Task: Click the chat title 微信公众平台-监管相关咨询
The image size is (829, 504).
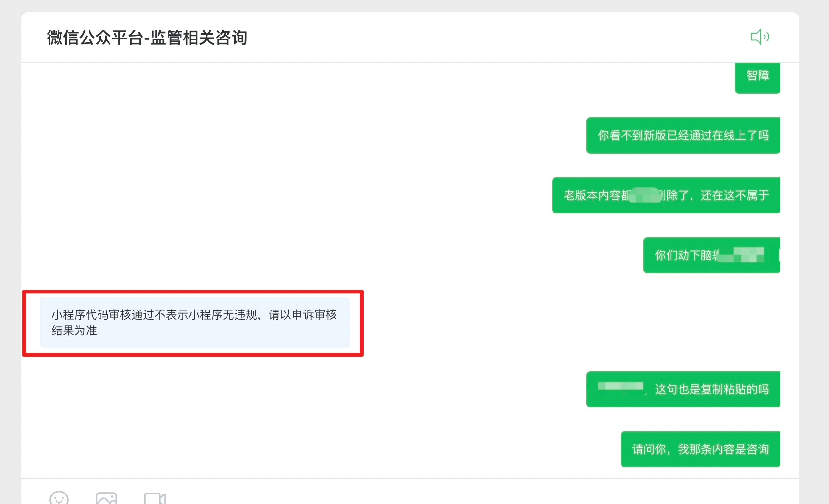Action: (x=147, y=38)
